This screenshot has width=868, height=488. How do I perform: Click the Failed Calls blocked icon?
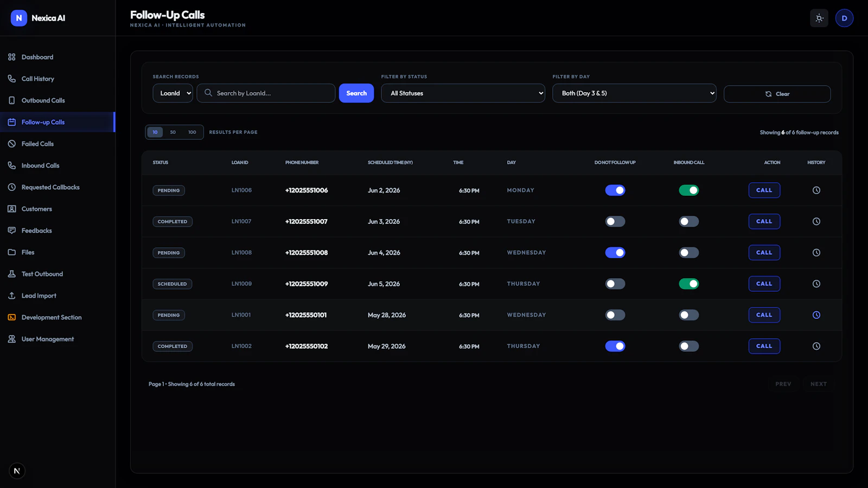[11, 144]
